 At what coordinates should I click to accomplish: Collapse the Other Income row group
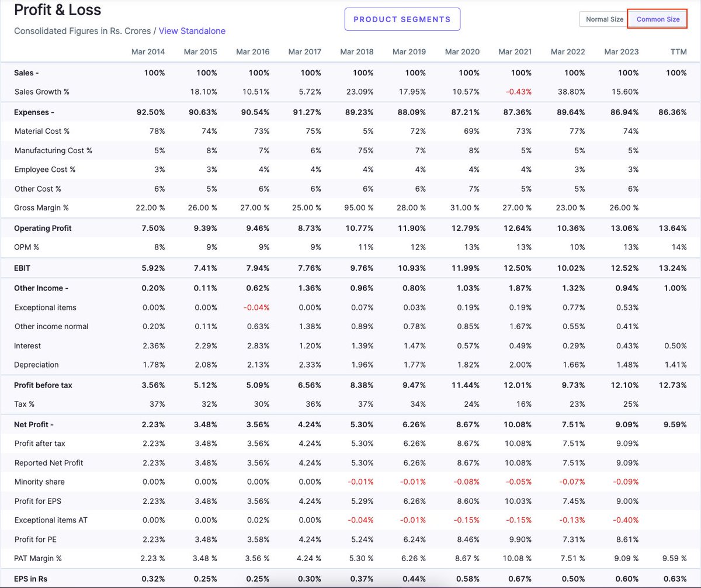click(41, 288)
